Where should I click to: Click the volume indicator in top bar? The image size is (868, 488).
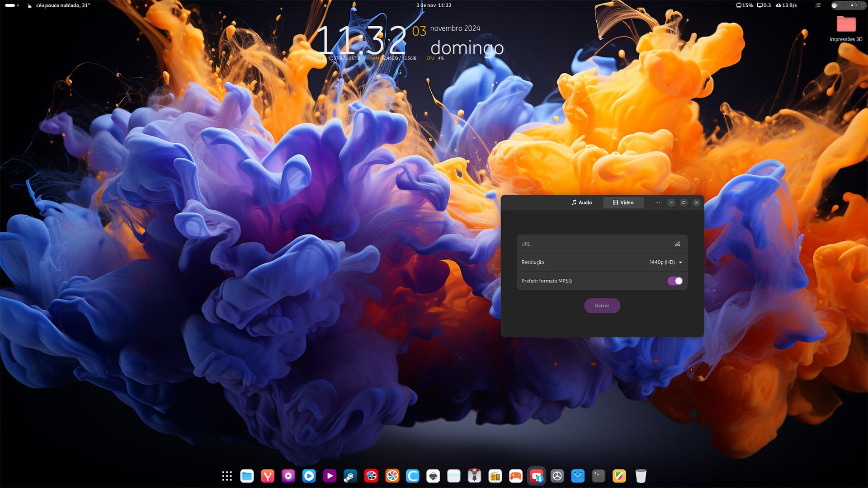854,5
